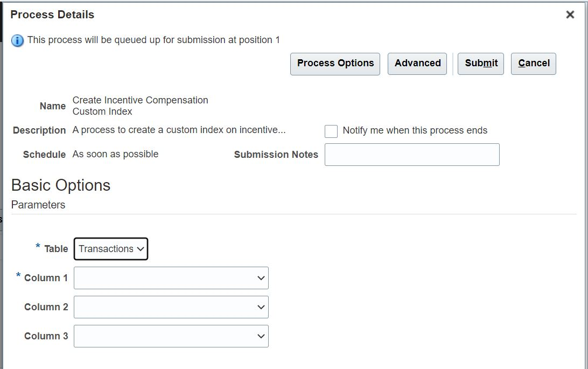
Task: Click the Basic Options heading
Action: (61, 185)
